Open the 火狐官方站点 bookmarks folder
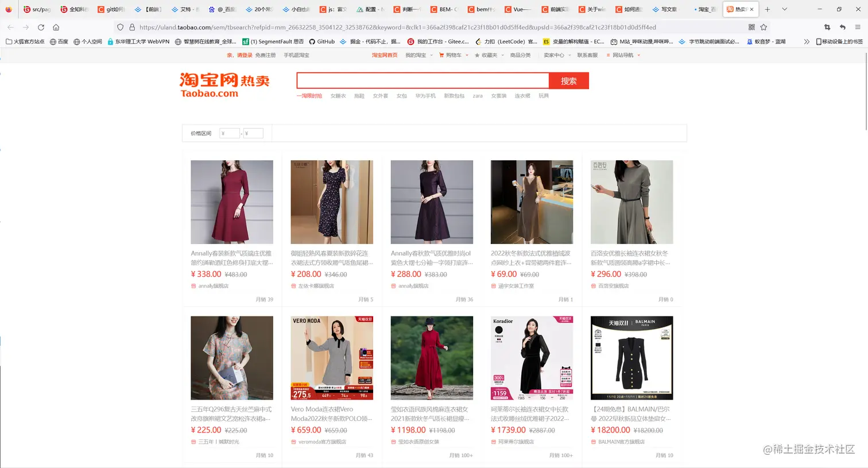 point(25,41)
